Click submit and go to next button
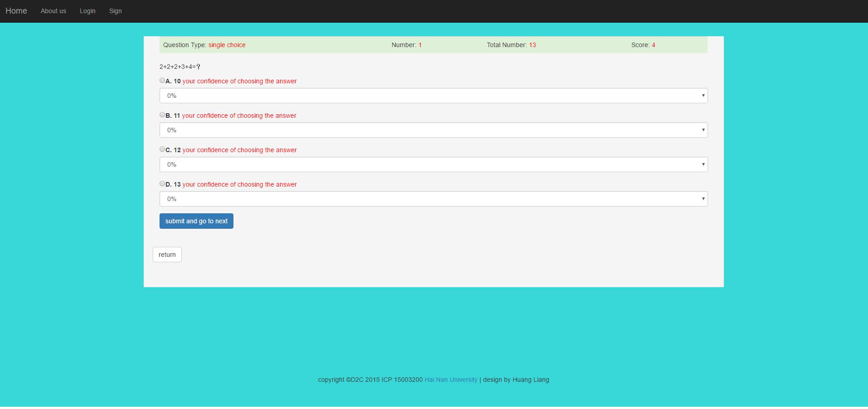 pyautogui.click(x=196, y=221)
